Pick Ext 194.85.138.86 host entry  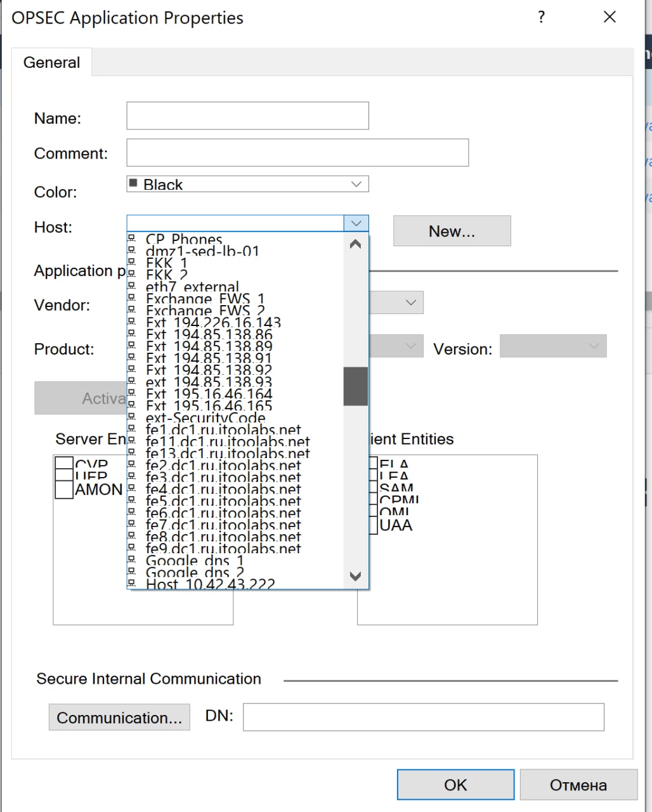coord(235,333)
